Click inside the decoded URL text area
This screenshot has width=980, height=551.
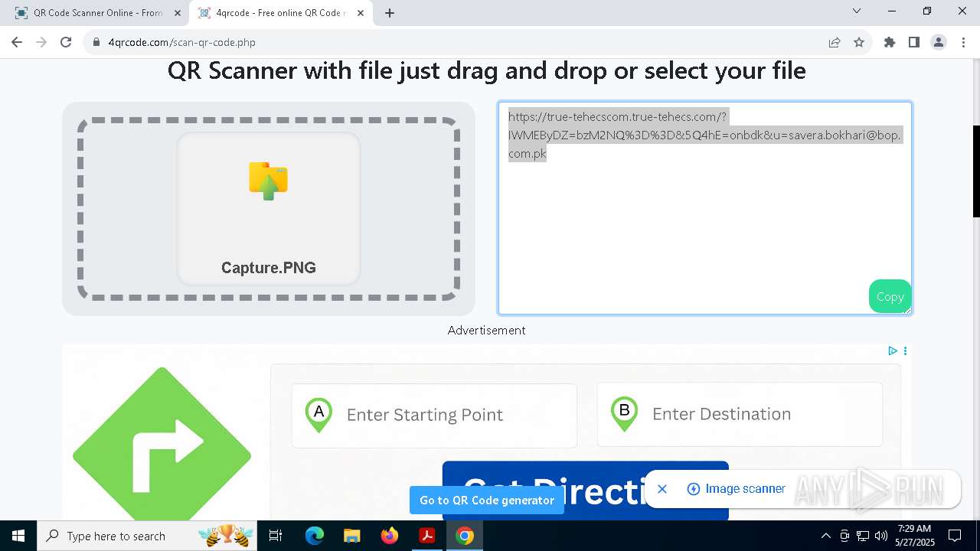(x=704, y=208)
